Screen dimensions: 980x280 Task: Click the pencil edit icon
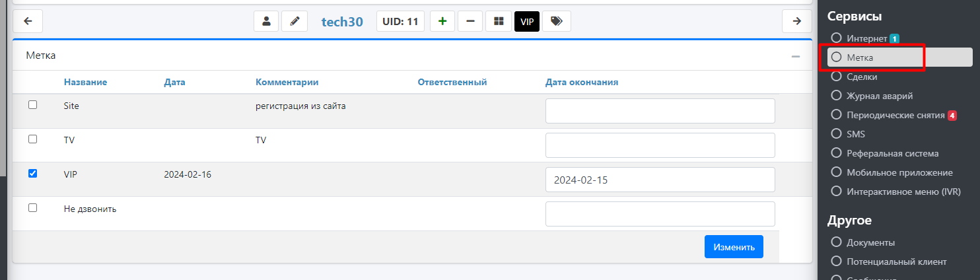point(295,21)
